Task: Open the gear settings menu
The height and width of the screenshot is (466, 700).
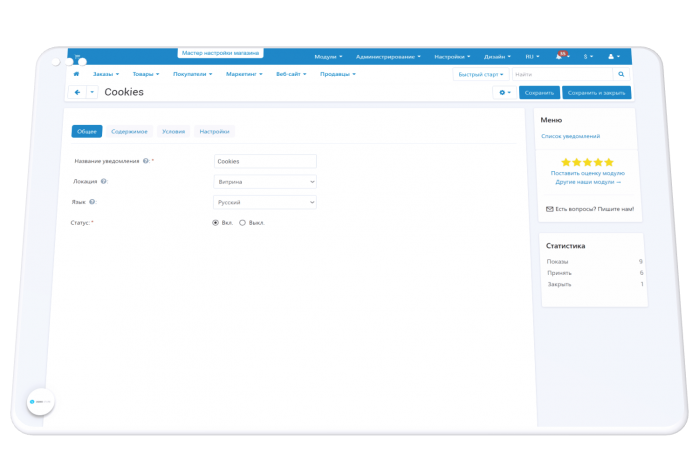Action: 505,92
